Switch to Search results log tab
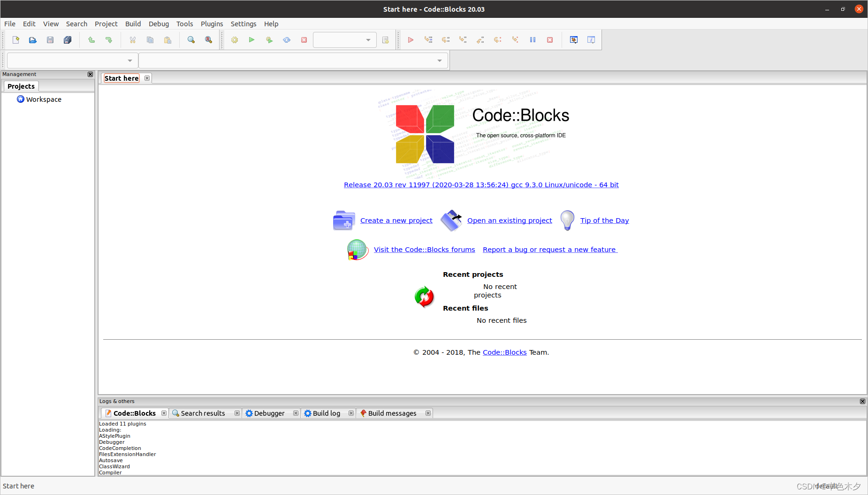Viewport: 868px width, 495px height. point(203,413)
